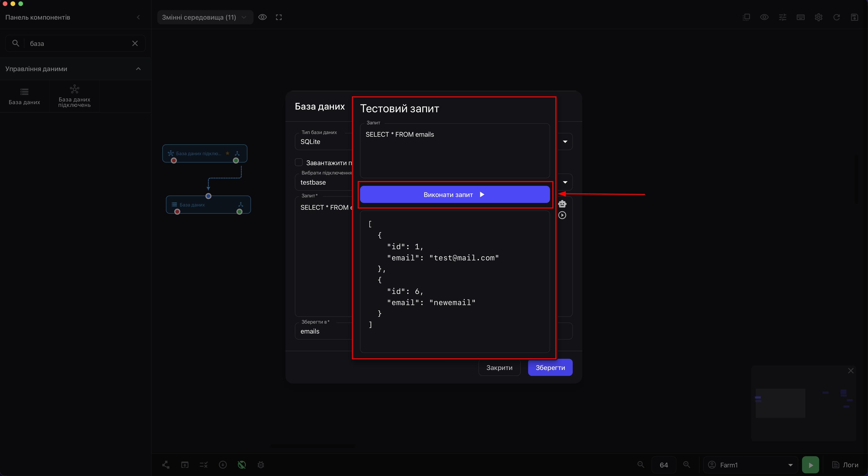Click the play test query icon

click(x=562, y=215)
